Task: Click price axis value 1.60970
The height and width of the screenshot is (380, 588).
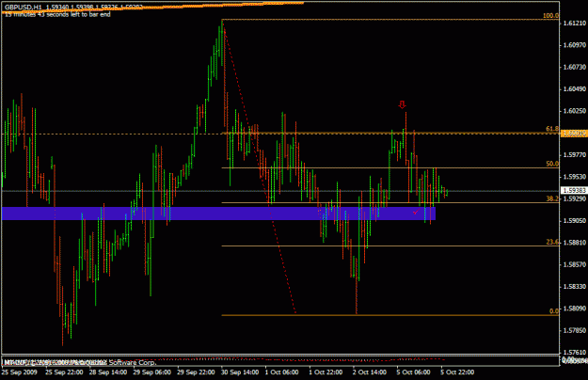Action: (575, 45)
